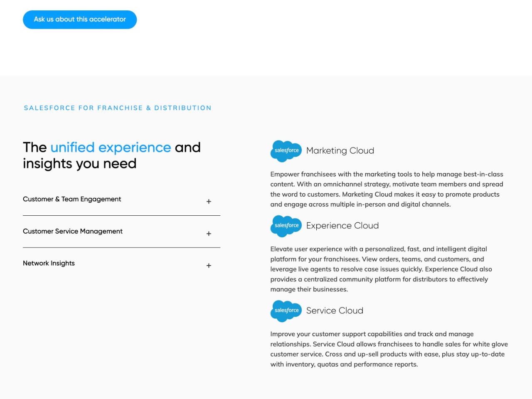Open the Customer & Team Engagement accordion label
The image size is (532, 399).
coord(72,199)
